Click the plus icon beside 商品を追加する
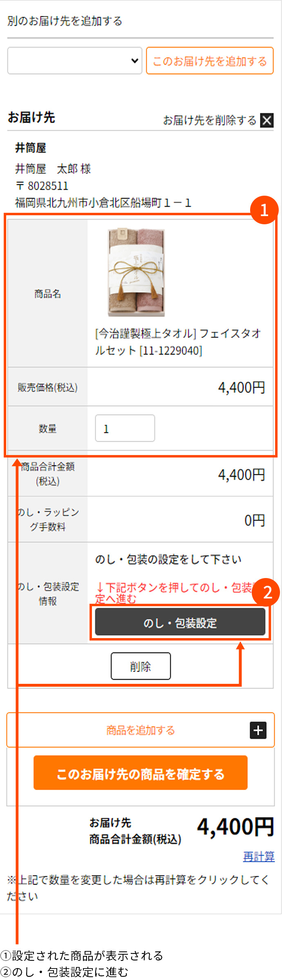The width and height of the screenshot is (282, 980). 258,730
